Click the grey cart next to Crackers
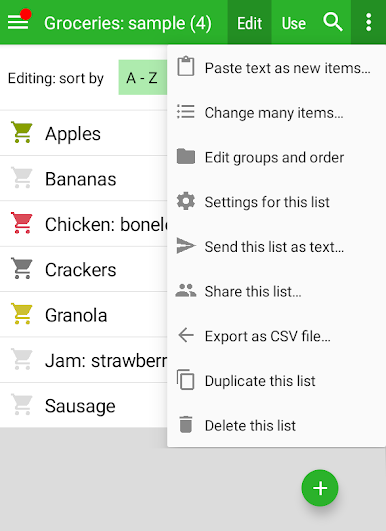This screenshot has width=386, height=531. [x=22, y=269]
